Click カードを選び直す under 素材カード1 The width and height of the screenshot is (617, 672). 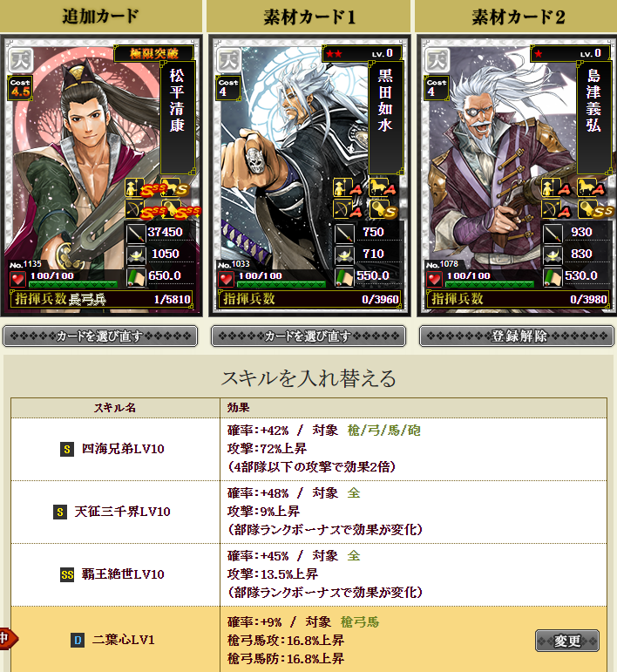pyautogui.click(x=308, y=336)
